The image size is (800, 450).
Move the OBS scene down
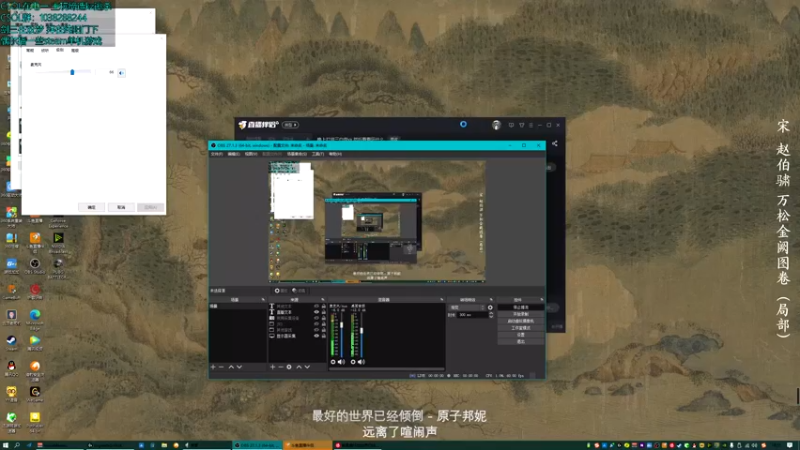(239, 367)
